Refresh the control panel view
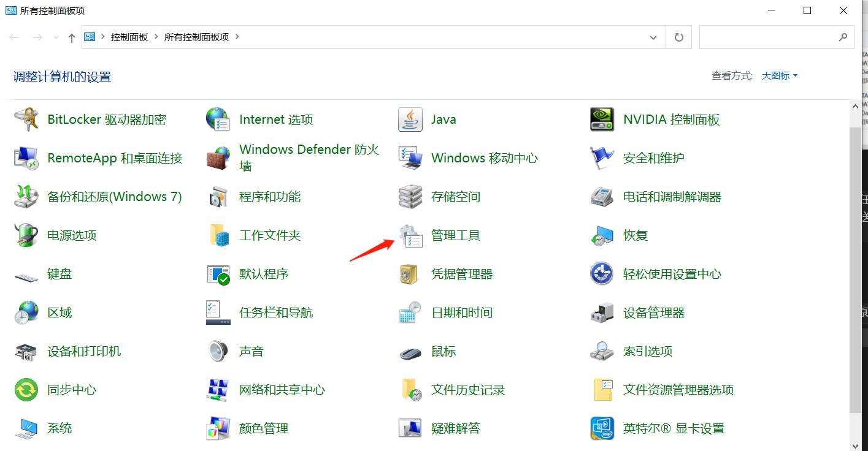The height and width of the screenshot is (451, 868). click(678, 37)
